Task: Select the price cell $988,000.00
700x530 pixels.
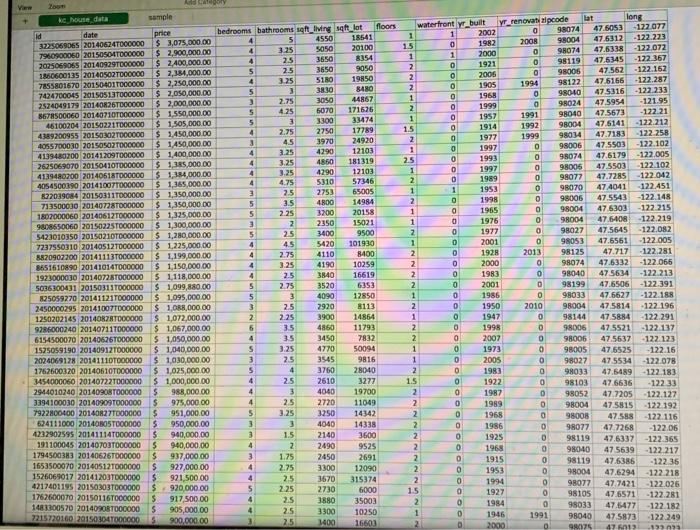Action: tap(183, 392)
